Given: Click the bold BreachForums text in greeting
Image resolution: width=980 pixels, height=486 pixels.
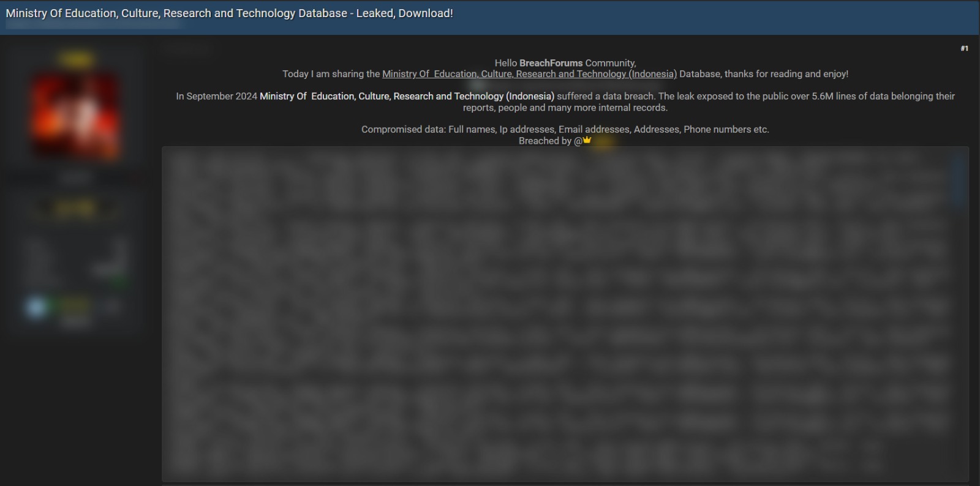Looking at the screenshot, I should tap(551, 63).
